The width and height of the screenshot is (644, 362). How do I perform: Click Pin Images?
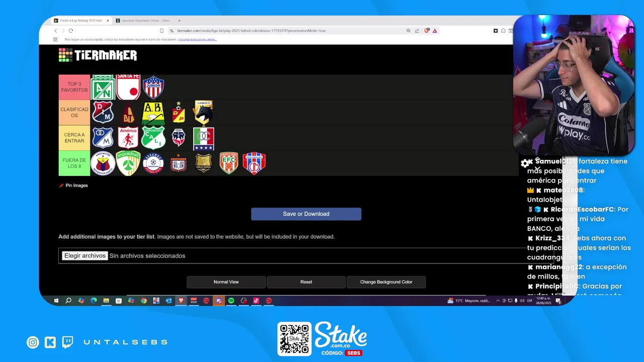click(x=73, y=186)
